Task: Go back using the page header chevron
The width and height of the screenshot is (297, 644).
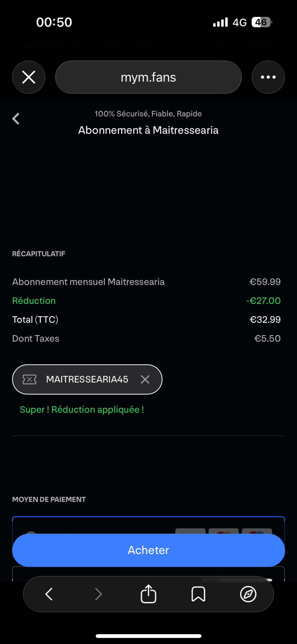Action: click(16, 119)
